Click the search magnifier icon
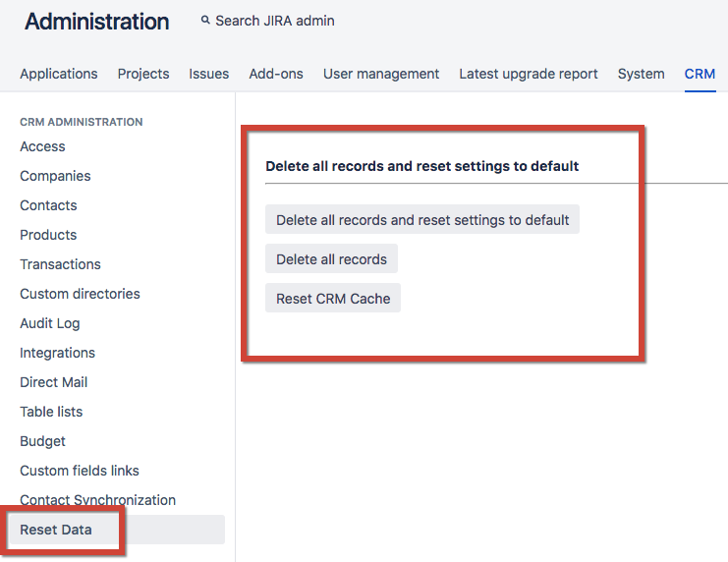Viewport: 728px width, 562px height. coord(205,21)
